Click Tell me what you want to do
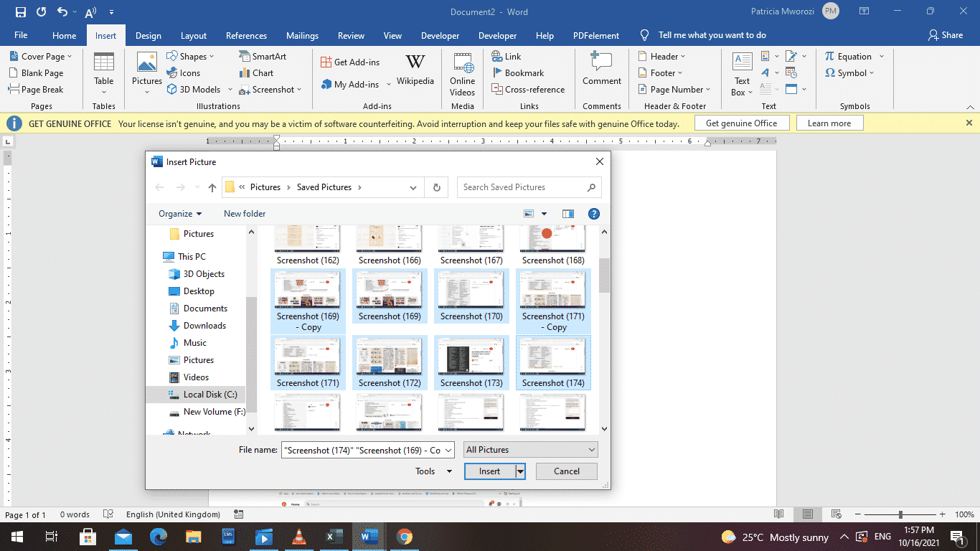 tap(712, 35)
